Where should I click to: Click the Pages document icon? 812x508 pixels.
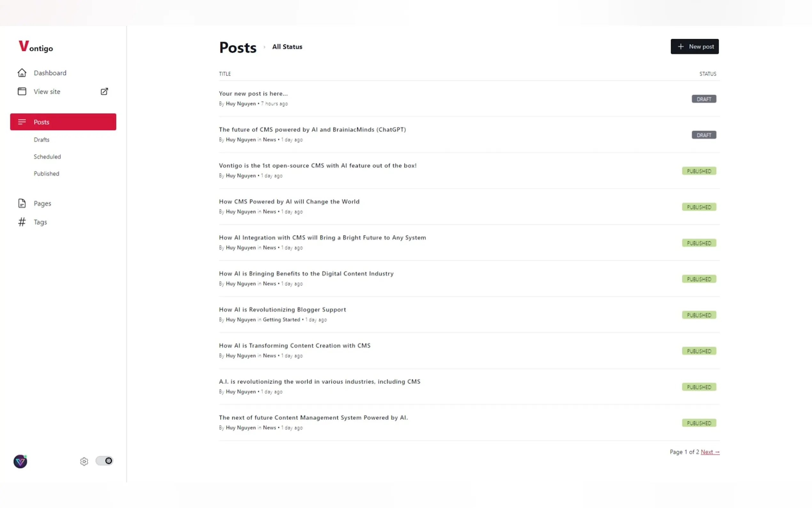pyautogui.click(x=22, y=203)
